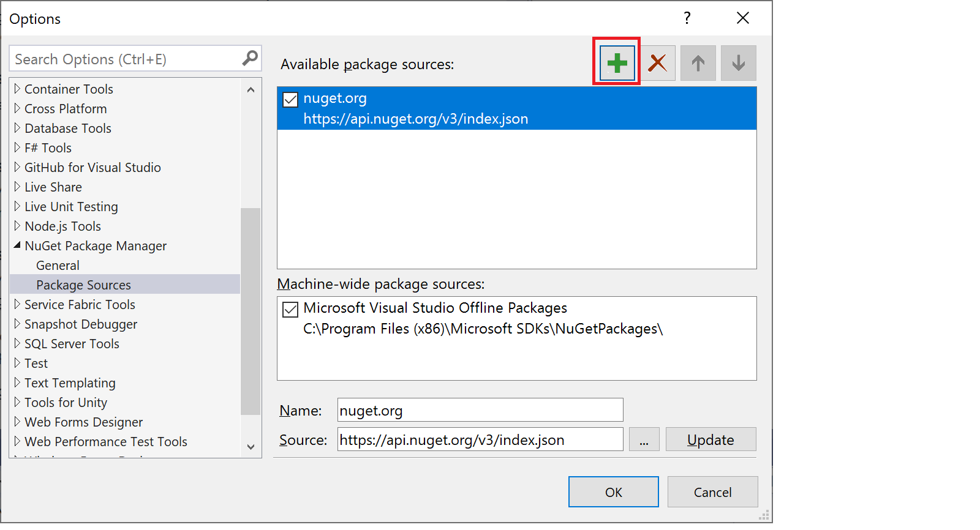Toggle Microsoft Visual Studio Offline Packages checkbox
Viewport: 980px width, 530px height.
(290, 309)
